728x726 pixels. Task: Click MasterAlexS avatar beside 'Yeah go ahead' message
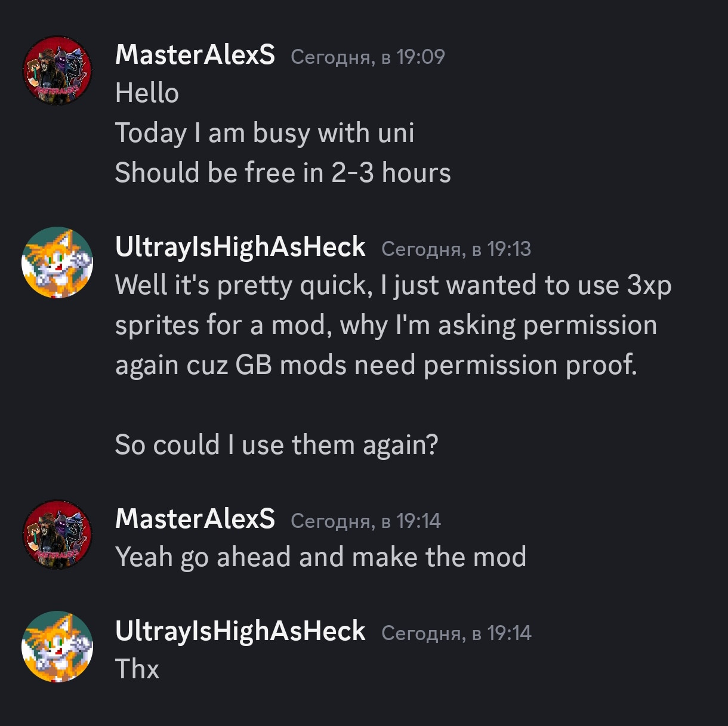pos(57,534)
